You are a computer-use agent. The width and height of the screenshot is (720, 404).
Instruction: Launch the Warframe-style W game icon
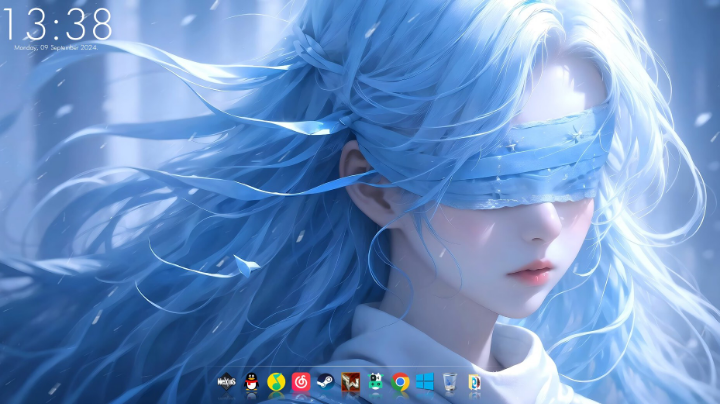[350, 382]
